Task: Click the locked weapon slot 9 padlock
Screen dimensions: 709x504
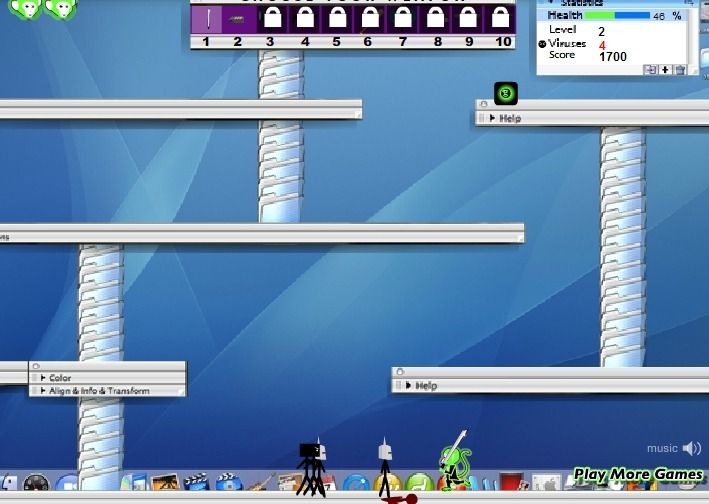Action: pos(468,18)
